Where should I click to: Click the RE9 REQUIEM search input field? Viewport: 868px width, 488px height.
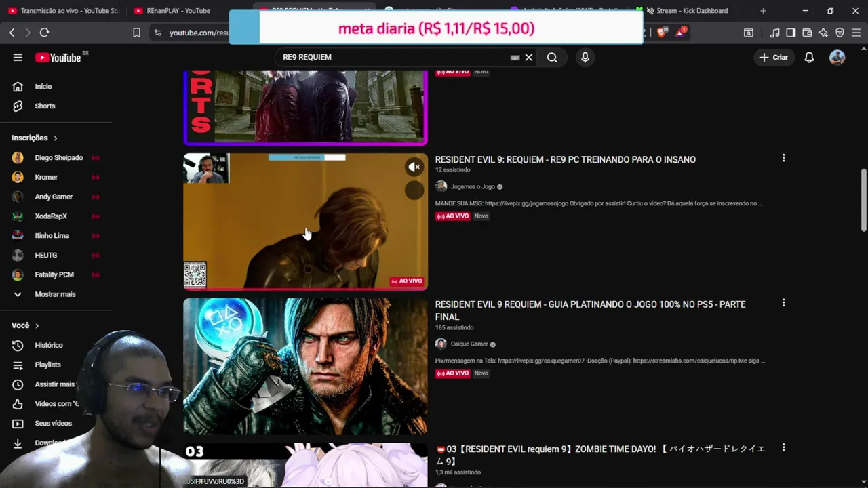(393, 58)
